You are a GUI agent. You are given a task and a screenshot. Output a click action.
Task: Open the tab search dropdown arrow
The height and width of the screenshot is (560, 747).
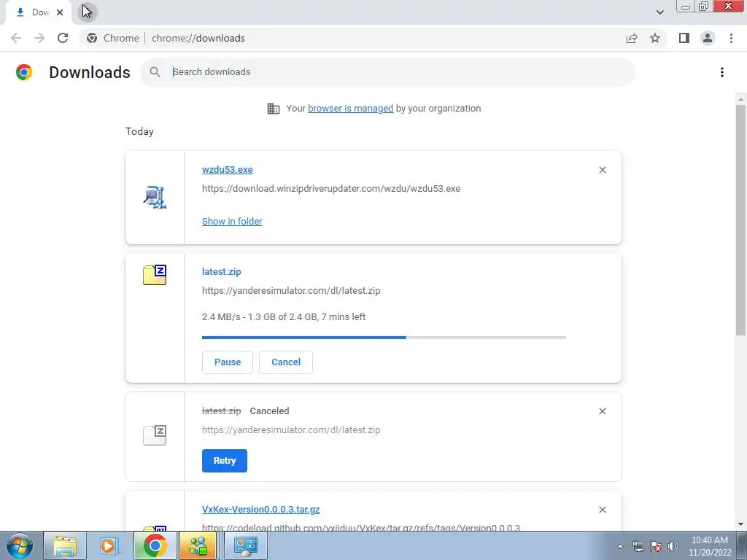coord(659,12)
